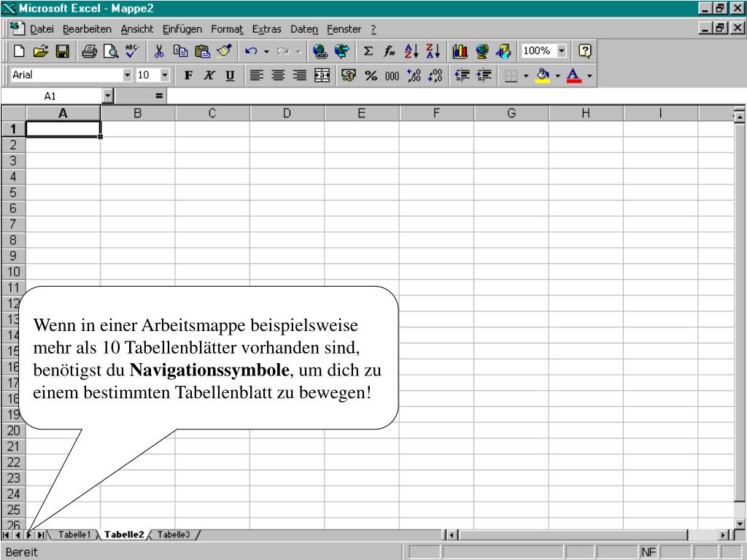Viewport: 747px width, 560px height.
Task: Open the Einfügen menu
Action: tap(182, 29)
